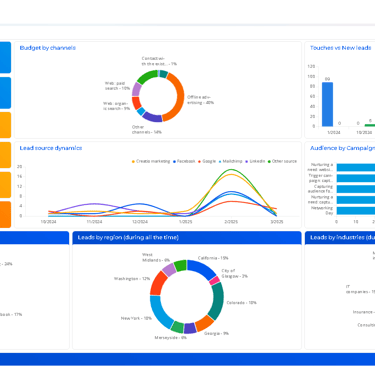
Task: Click the 'Other channels - 14%' label
Action: point(147,130)
